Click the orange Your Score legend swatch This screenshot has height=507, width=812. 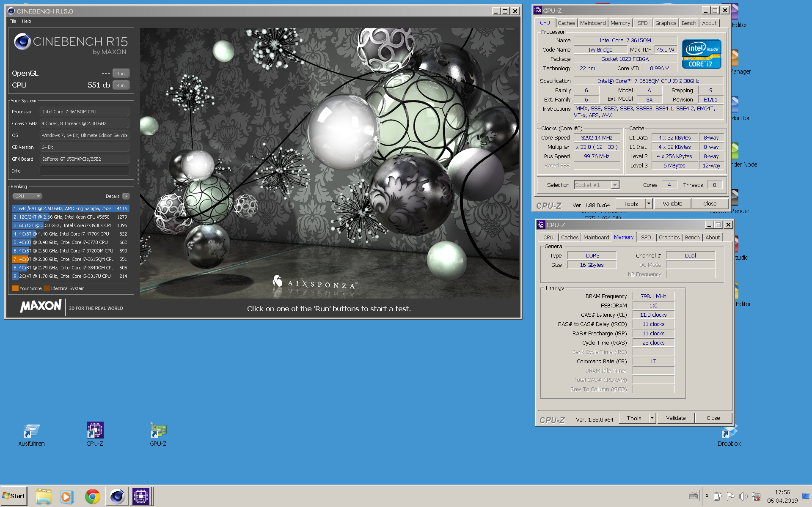[15, 288]
